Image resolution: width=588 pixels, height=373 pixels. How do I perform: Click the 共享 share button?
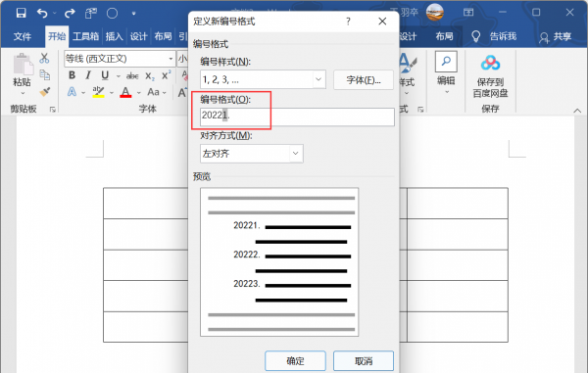pos(555,36)
